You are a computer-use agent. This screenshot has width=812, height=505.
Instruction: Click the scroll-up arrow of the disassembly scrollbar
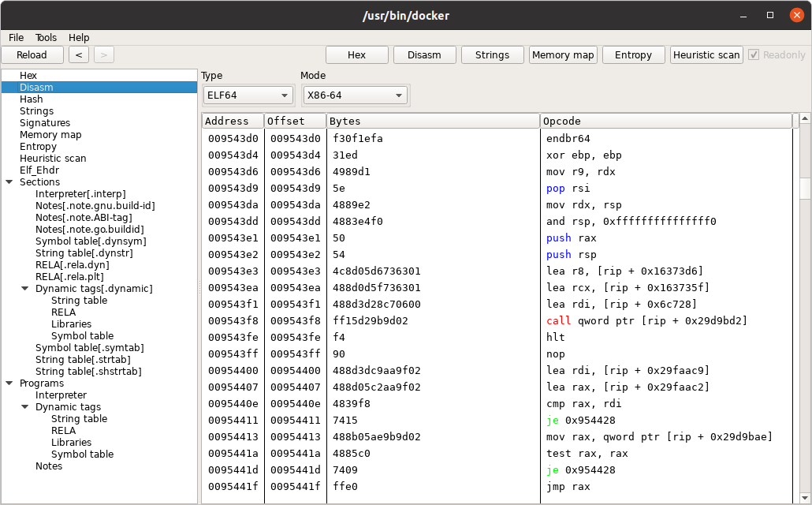[805, 118]
